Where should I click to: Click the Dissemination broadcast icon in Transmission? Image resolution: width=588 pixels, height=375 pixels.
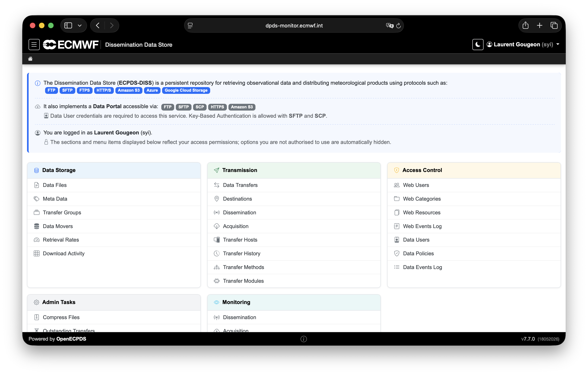(217, 212)
